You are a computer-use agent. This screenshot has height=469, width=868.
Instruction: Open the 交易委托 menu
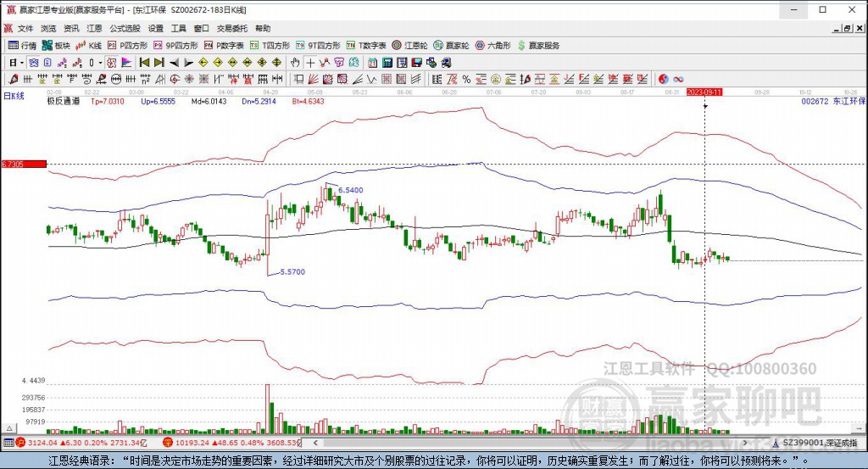(x=232, y=28)
